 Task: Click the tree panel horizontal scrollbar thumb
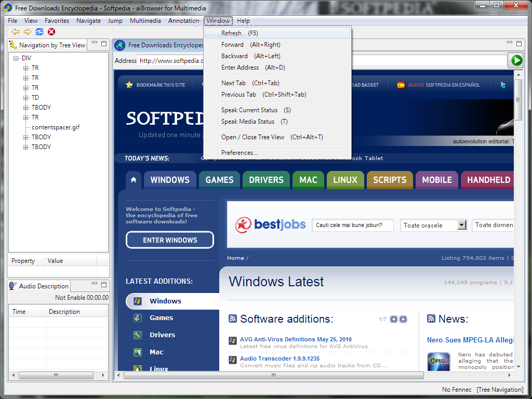tap(56, 375)
